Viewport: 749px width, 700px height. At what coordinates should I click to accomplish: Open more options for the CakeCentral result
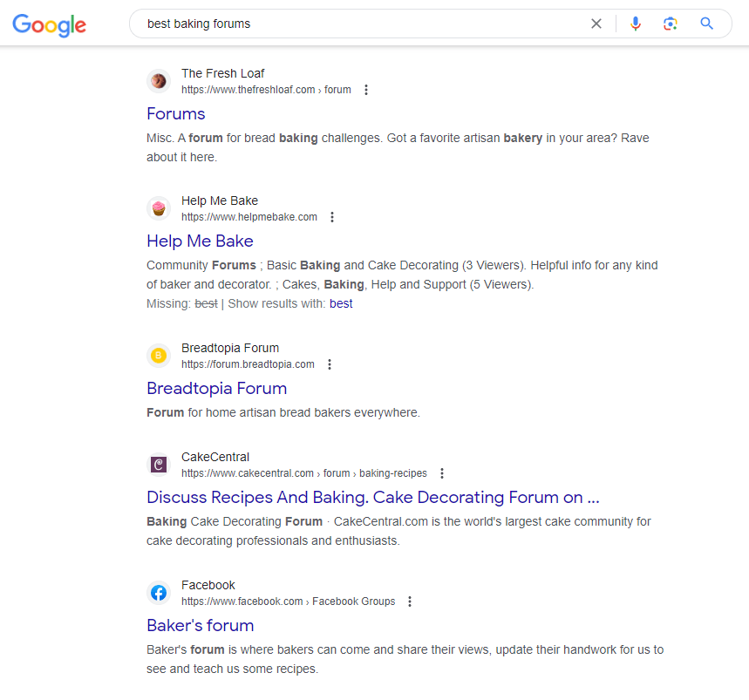tap(442, 473)
